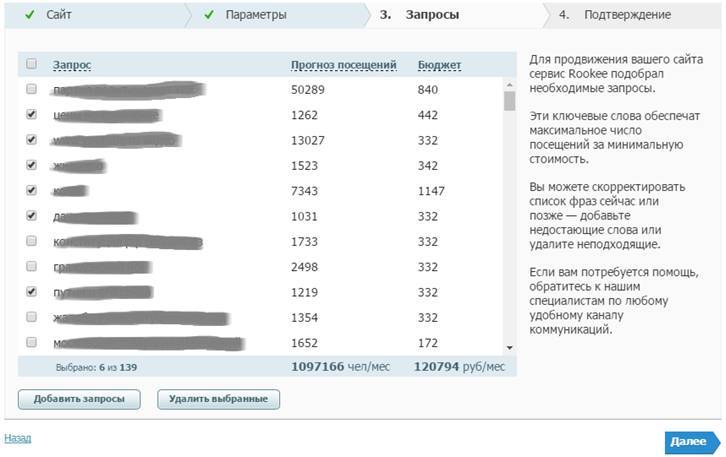The height and width of the screenshot is (457, 726).
Task: Click the green checkmark beside Параметры step
Action: pos(209,15)
